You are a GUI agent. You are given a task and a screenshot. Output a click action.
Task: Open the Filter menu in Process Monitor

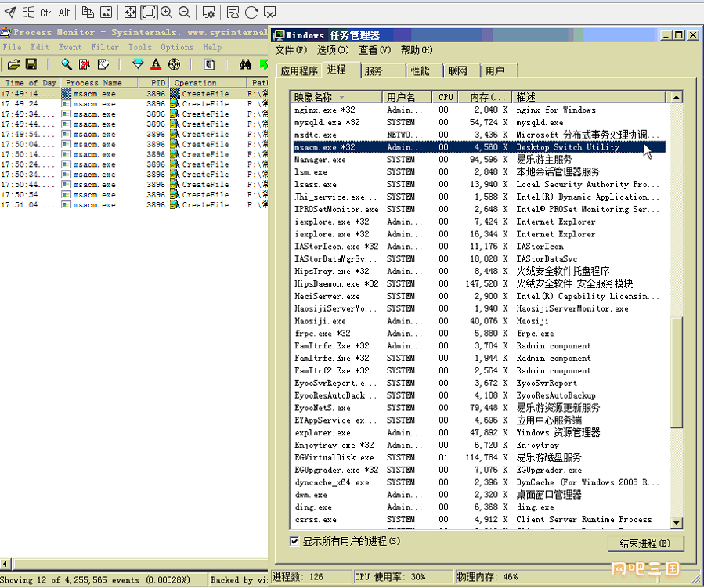coord(105,47)
